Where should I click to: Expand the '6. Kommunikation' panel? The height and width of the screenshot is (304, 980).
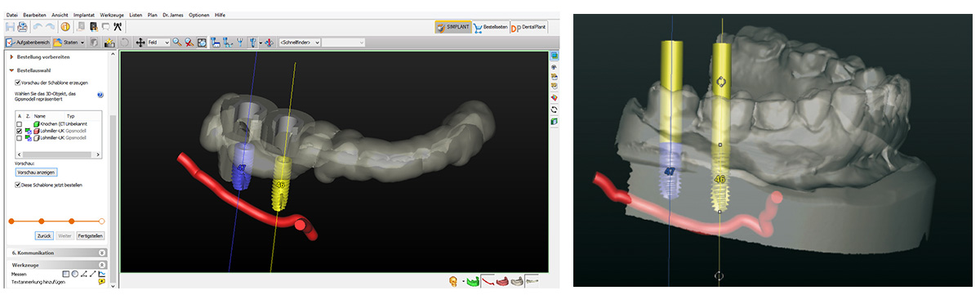click(56, 253)
